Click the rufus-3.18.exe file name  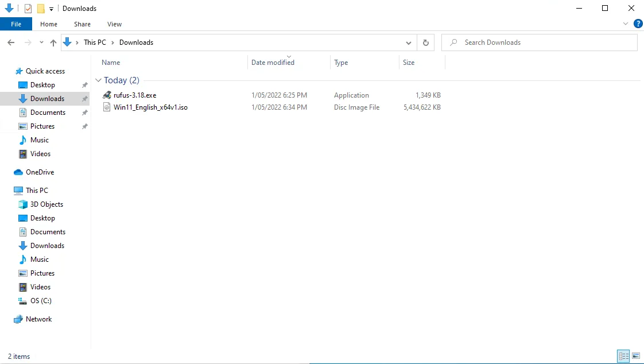[135, 95]
